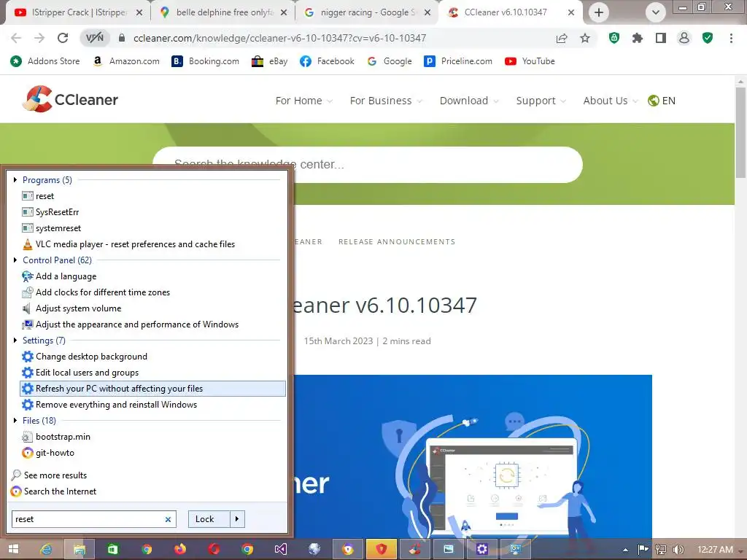The width and height of the screenshot is (747, 560).
Task: Open a new browser tab
Action: 599,12
